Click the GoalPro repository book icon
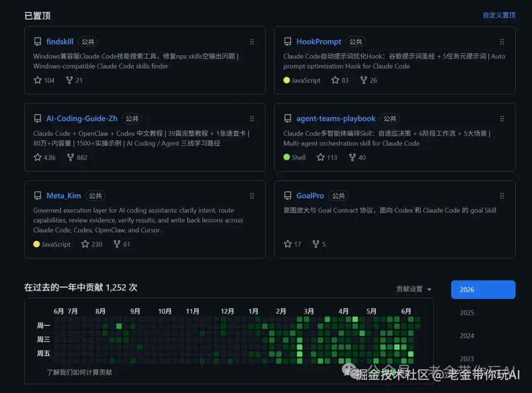 pyautogui.click(x=287, y=196)
